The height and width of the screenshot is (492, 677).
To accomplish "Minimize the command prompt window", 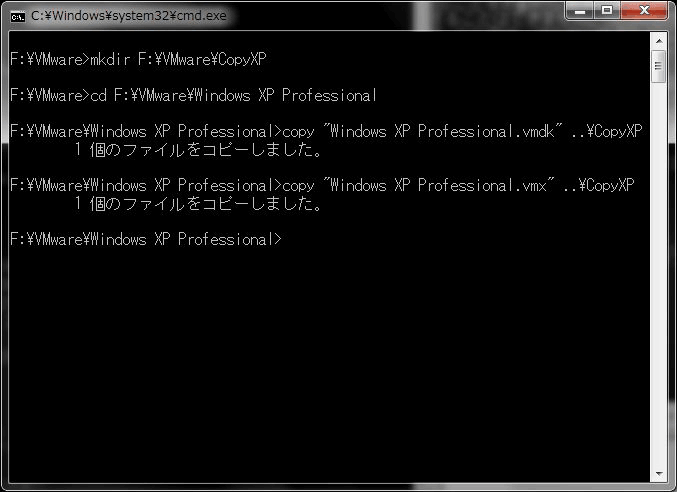I will (580, 11).
